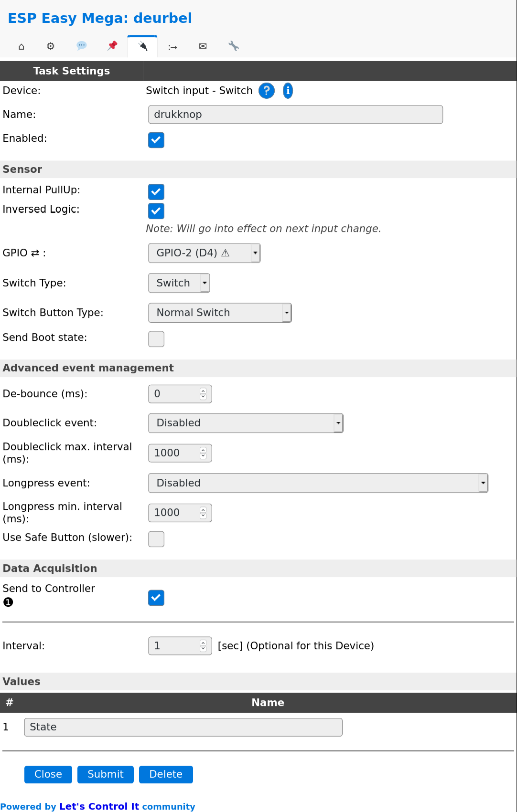Open the Rules arrow tab
The height and width of the screenshot is (812, 517).
click(172, 47)
